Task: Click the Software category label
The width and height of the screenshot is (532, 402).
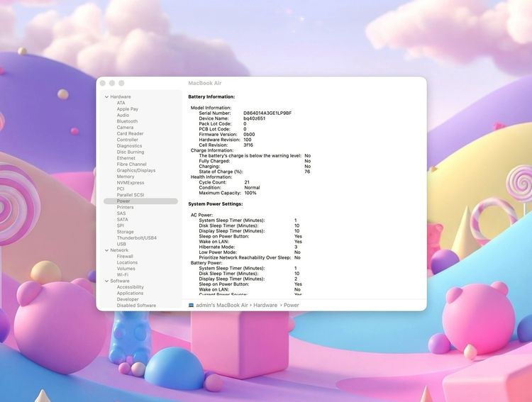Action: (x=120, y=281)
